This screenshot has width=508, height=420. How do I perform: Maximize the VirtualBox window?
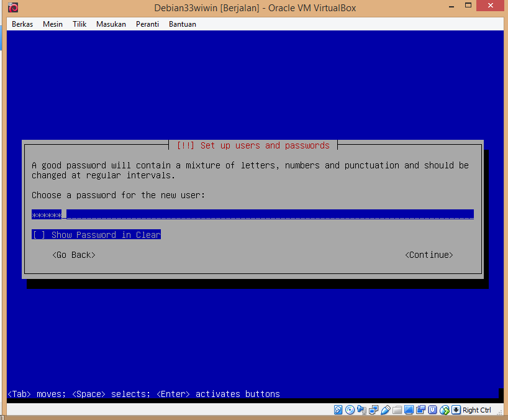point(468,6)
